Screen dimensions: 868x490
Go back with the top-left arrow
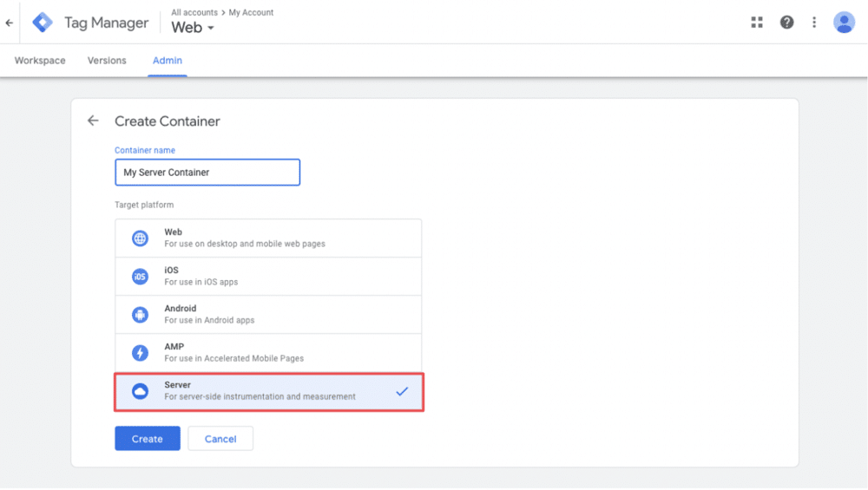(x=10, y=23)
